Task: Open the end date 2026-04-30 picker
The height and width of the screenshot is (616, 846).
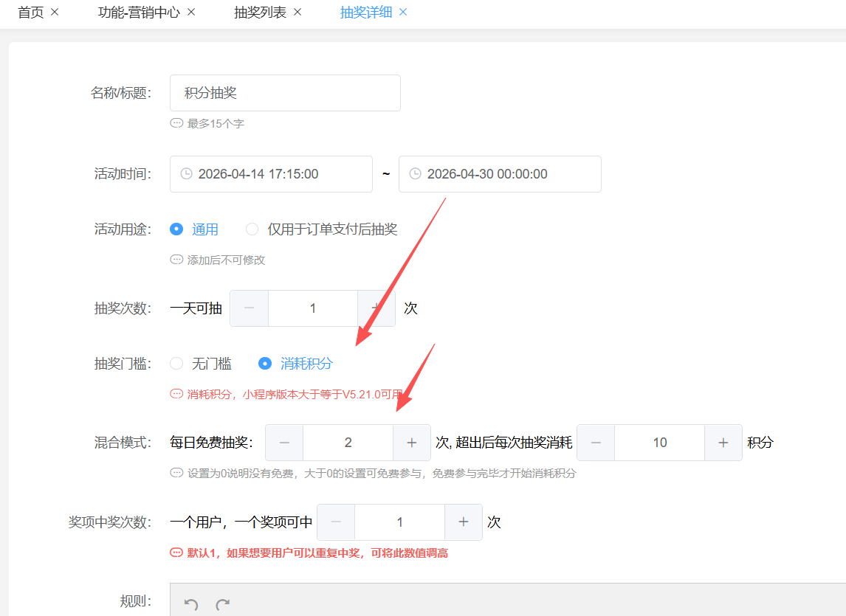Action: point(499,174)
